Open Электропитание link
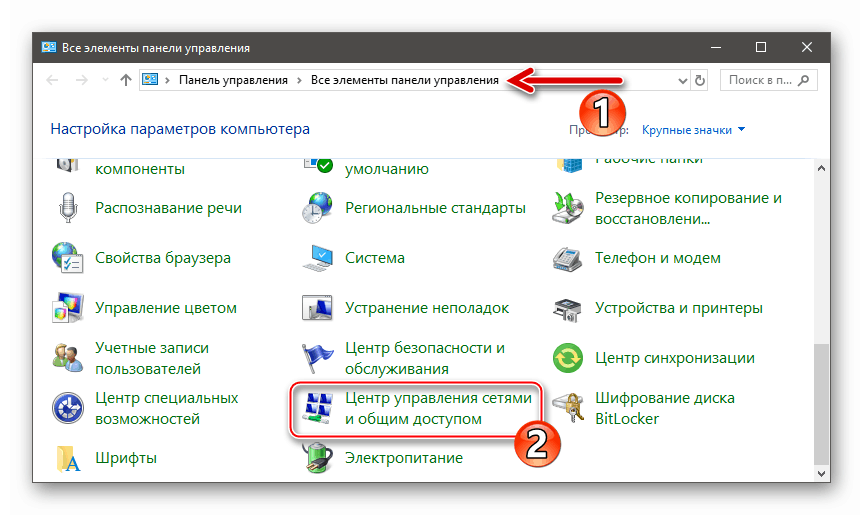The height and width of the screenshot is (515, 863). click(404, 458)
